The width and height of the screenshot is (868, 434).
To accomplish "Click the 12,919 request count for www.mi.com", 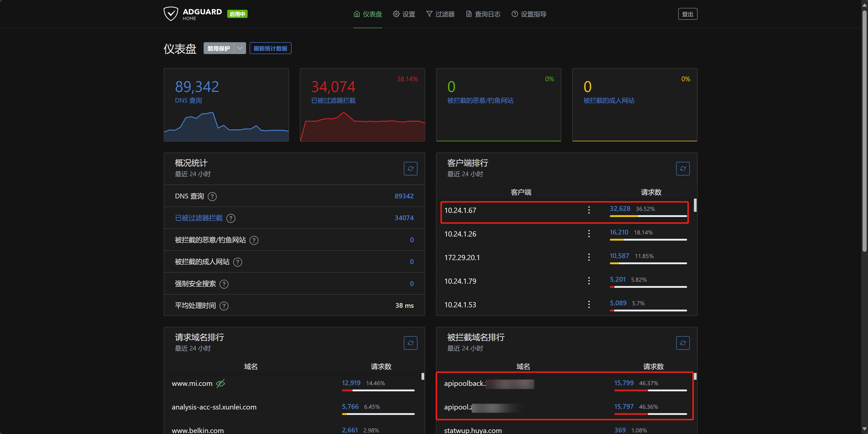I will [351, 383].
